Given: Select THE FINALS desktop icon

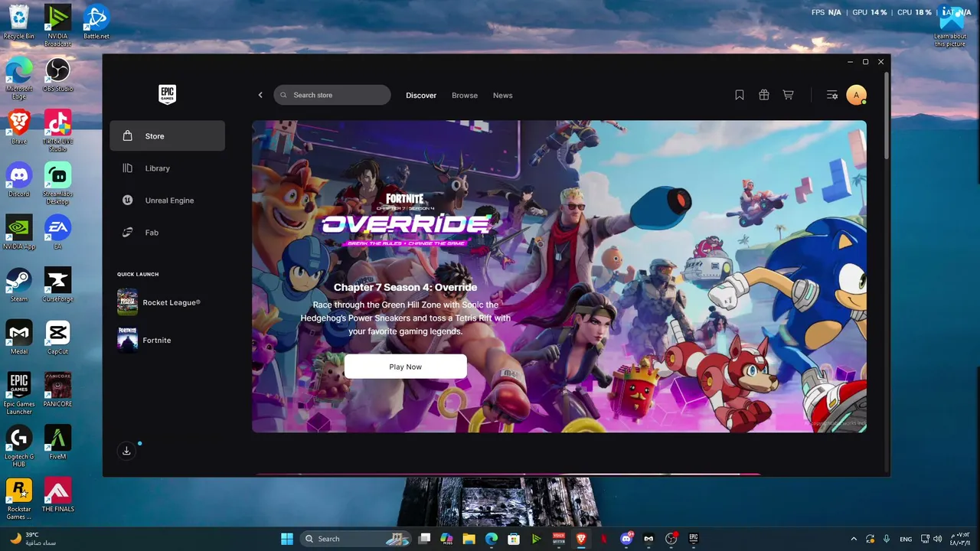Looking at the screenshot, I should tap(57, 496).
